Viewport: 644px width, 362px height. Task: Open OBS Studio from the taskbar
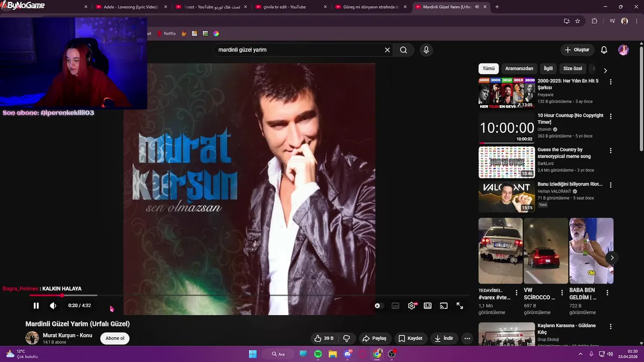[x=392, y=354]
